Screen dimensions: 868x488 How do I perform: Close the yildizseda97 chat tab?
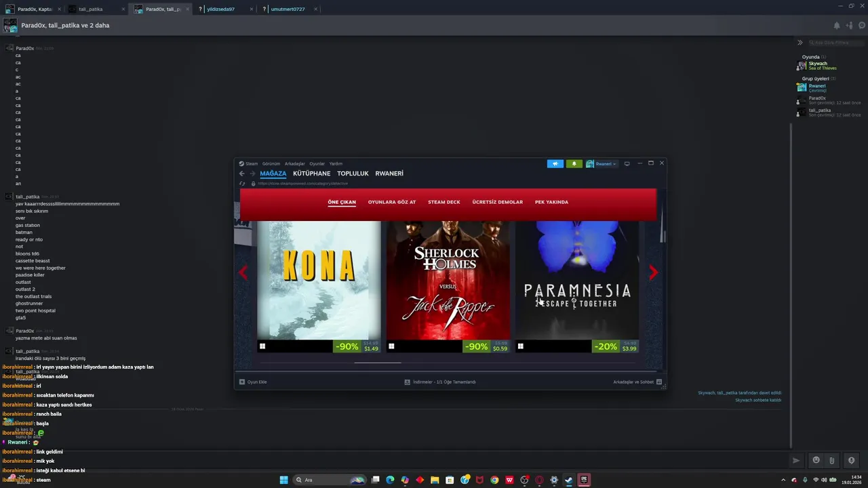[252, 9]
